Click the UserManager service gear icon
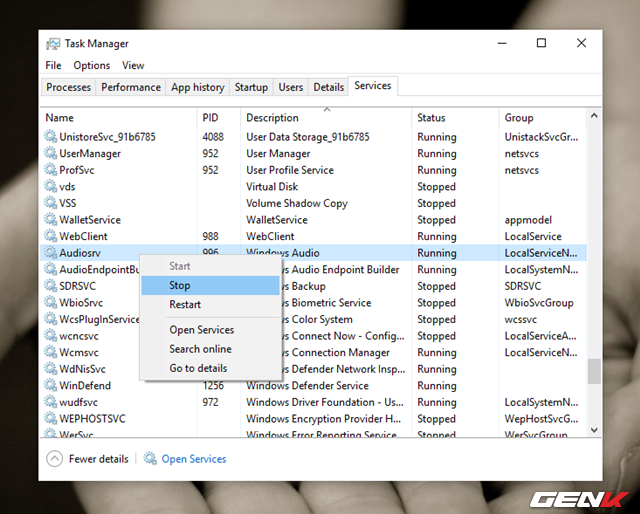 pos(51,153)
